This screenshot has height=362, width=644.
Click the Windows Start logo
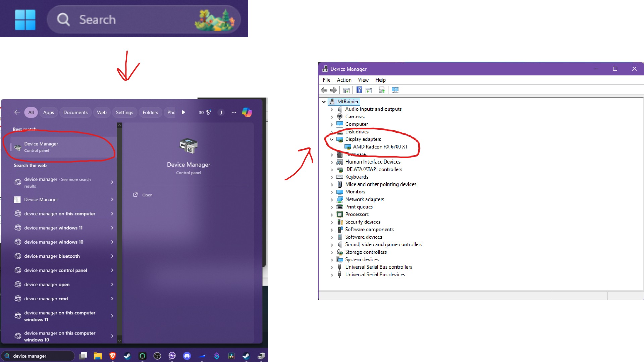click(x=25, y=19)
